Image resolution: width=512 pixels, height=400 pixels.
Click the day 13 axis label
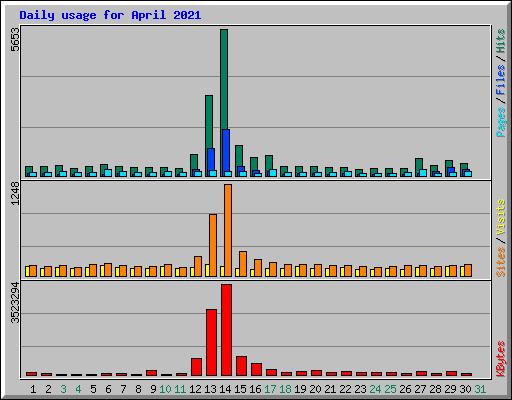(x=210, y=389)
